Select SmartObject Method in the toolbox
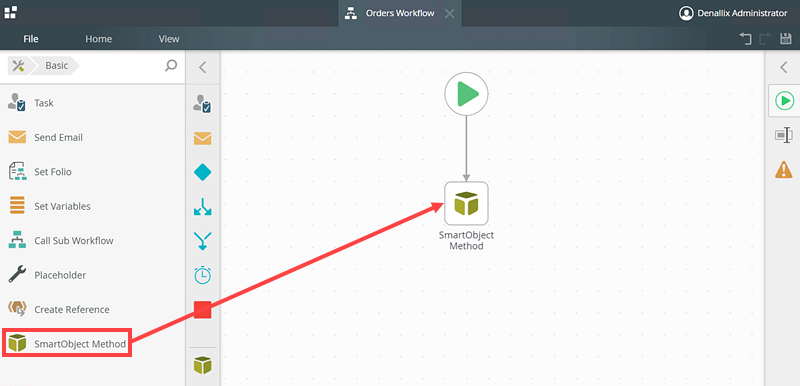 (67, 343)
